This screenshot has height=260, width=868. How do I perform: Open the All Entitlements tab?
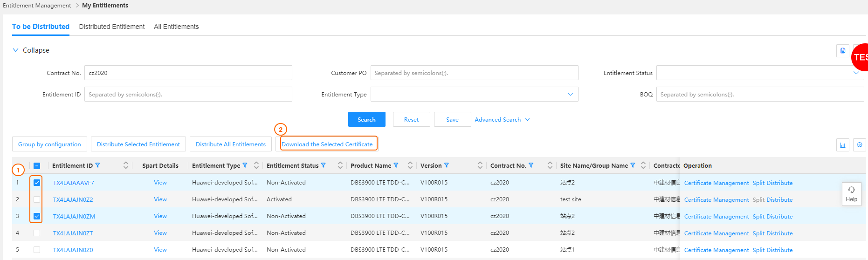point(176,27)
